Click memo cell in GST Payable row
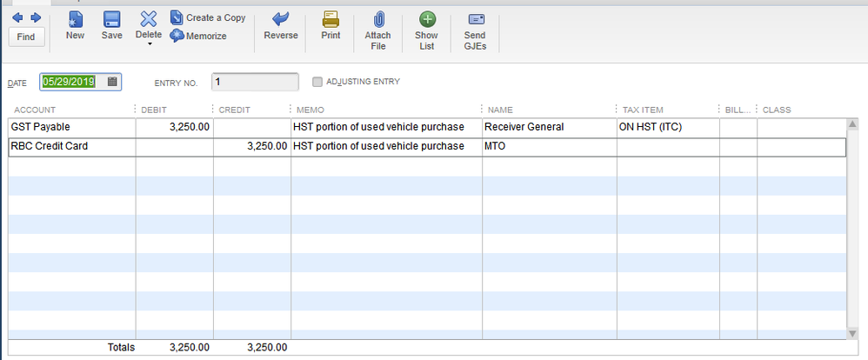 coord(386,127)
